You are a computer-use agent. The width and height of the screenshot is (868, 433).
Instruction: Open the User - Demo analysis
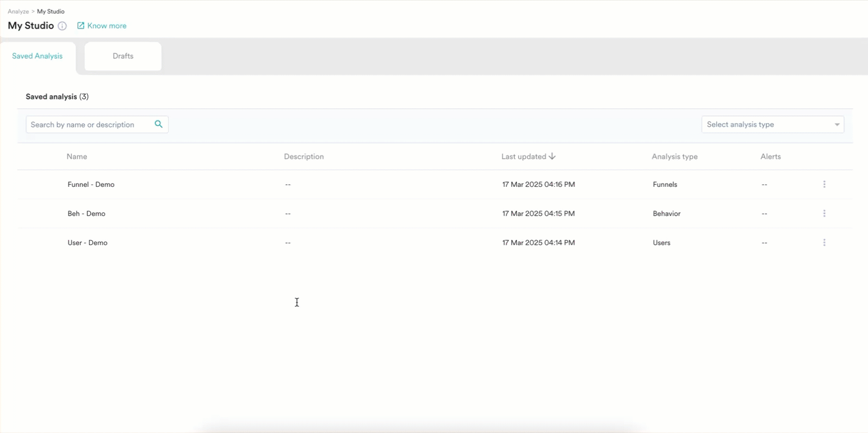point(87,243)
